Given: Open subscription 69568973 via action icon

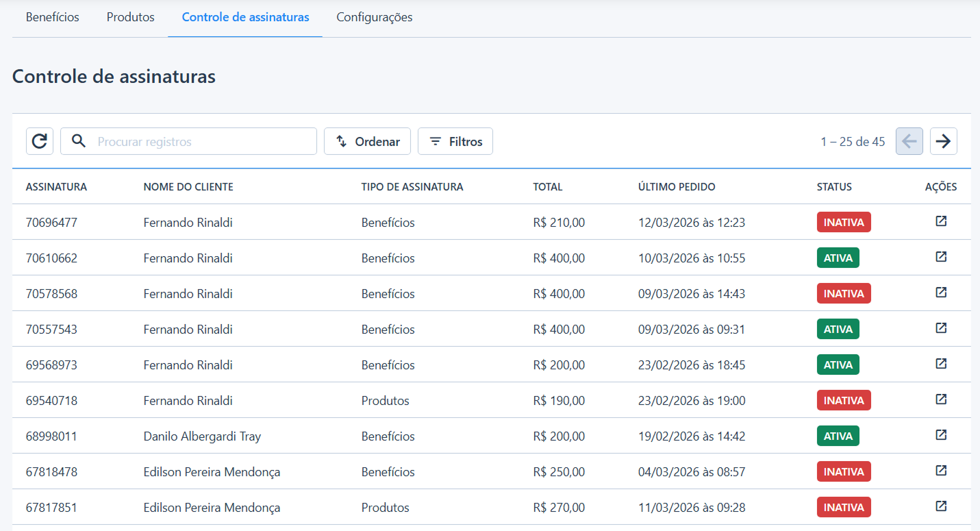Looking at the screenshot, I should click(941, 364).
